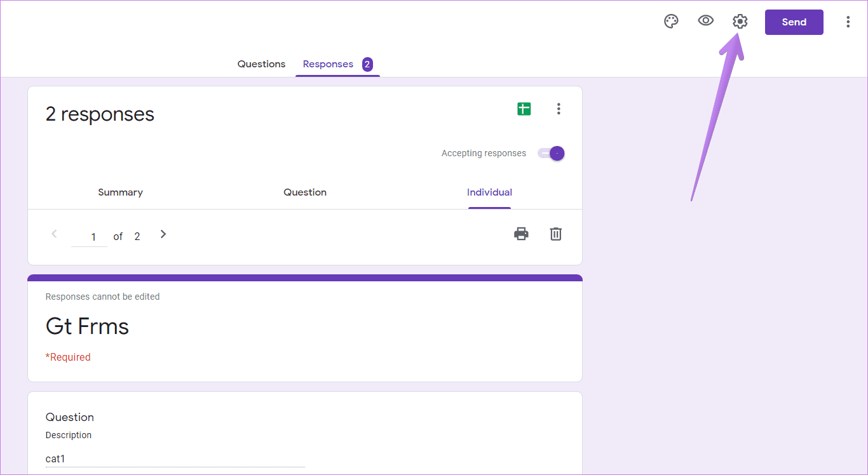Click the Responses count badge
Image resolution: width=868 pixels, height=475 pixels.
(367, 64)
